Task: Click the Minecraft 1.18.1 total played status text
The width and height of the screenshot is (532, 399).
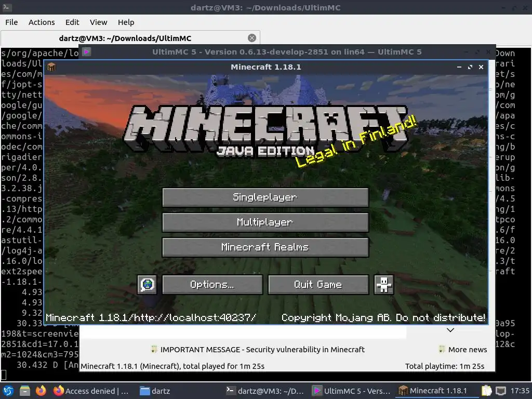Action: coord(172,366)
